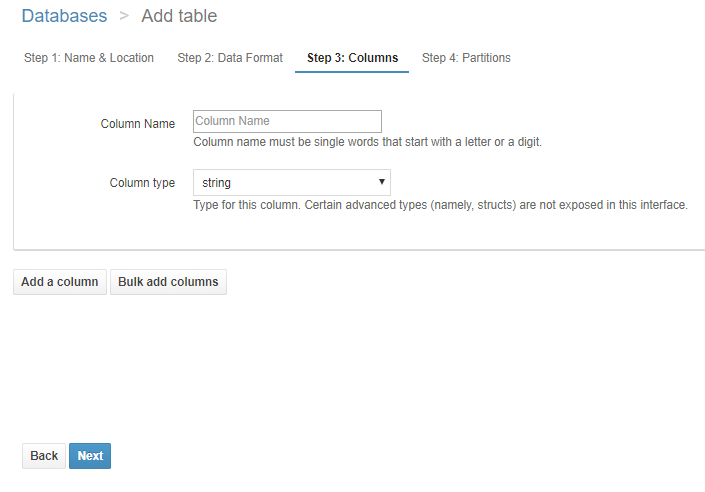The width and height of the screenshot is (705, 492).
Task: Click the Add a column button
Action: pyautogui.click(x=60, y=282)
